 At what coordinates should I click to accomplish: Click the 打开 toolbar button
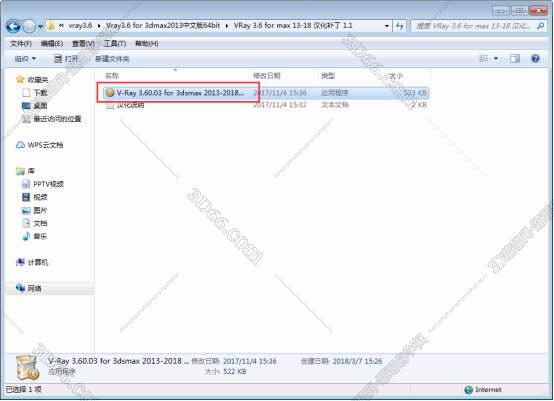(x=66, y=59)
